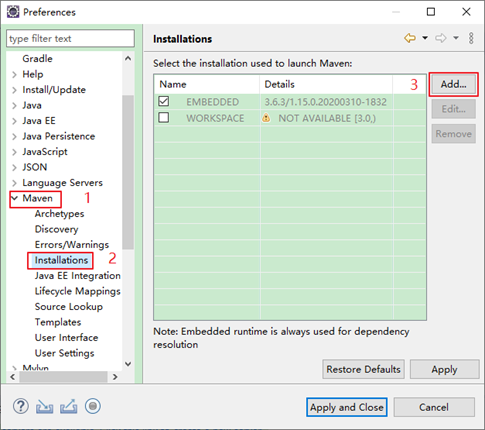Uncheck the EMBEDDED installation checkbox
Image resolution: width=485 pixels, height=430 pixels.
click(x=164, y=101)
